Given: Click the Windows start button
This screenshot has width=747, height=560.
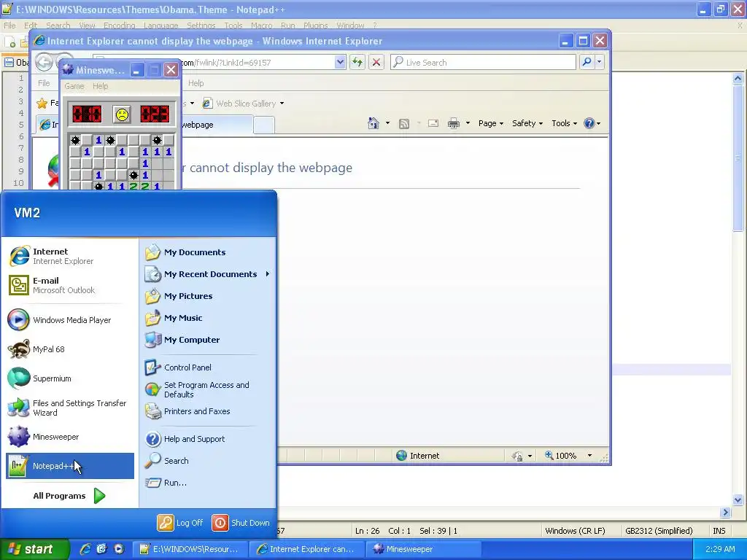Looking at the screenshot, I should [x=34, y=549].
